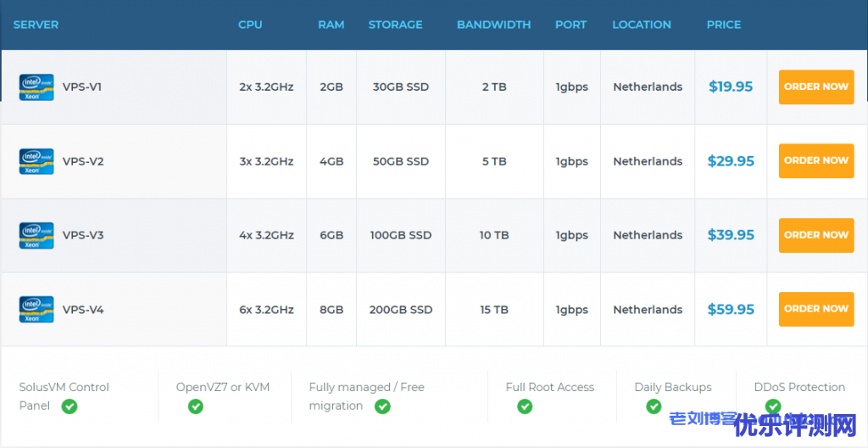Viewport: 868px width, 448px height.
Task: Click the VPS-V2 server name
Action: pos(83,161)
